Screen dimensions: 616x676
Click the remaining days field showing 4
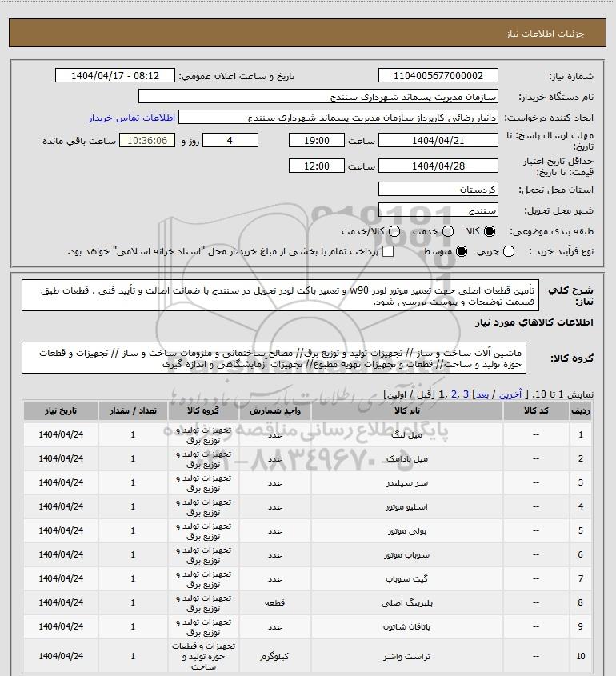coord(230,141)
